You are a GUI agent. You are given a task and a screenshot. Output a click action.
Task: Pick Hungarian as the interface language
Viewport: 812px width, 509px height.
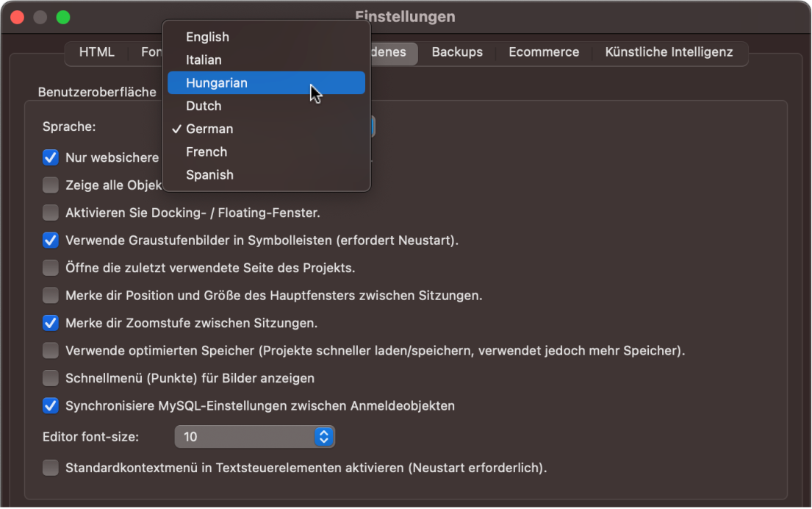pyautogui.click(x=216, y=83)
